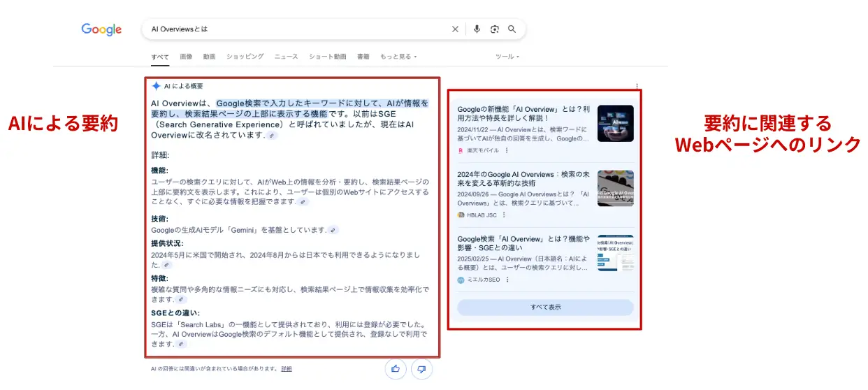Expand the もっと見る dropdown
This screenshot has width=868, height=390.
398,57
